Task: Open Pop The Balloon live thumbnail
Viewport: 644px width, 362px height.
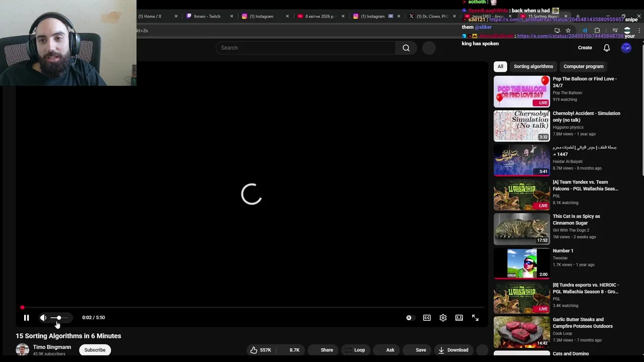Action: [522, 92]
